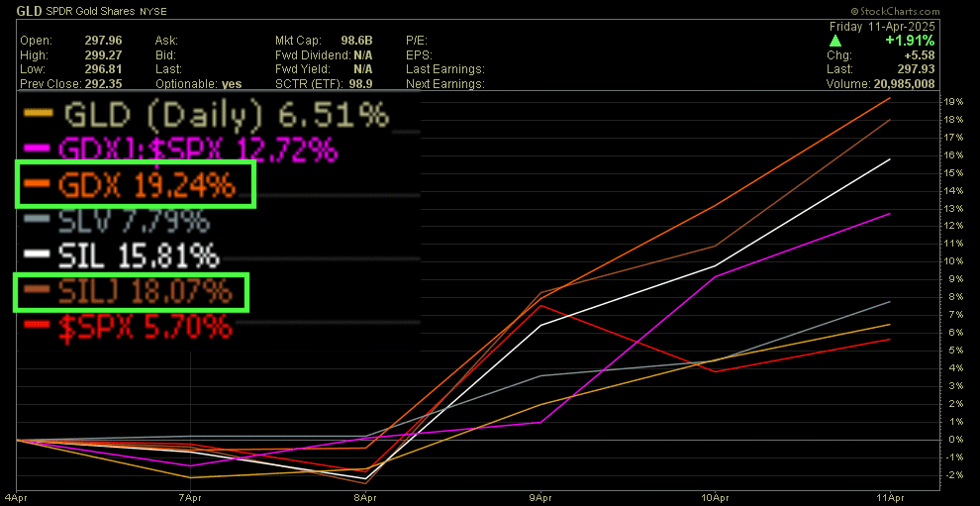The width and height of the screenshot is (980, 506).
Task: Select the Open value 297.96
Action: point(105,41)
